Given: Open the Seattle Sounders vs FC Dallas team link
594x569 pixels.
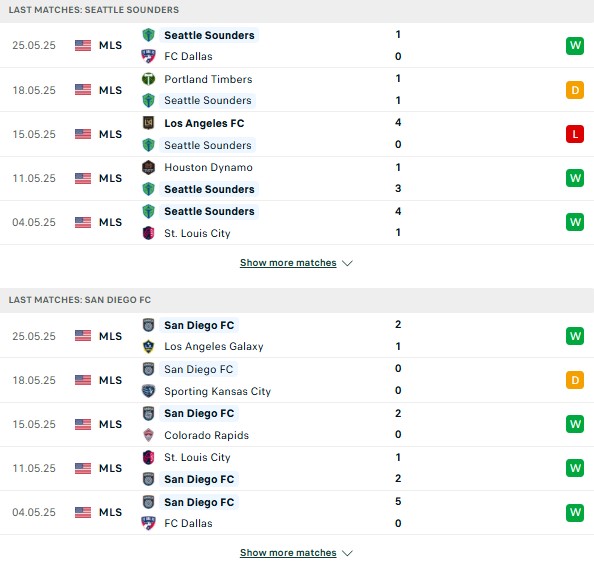Looking at the screenshot, I should 209,35.
